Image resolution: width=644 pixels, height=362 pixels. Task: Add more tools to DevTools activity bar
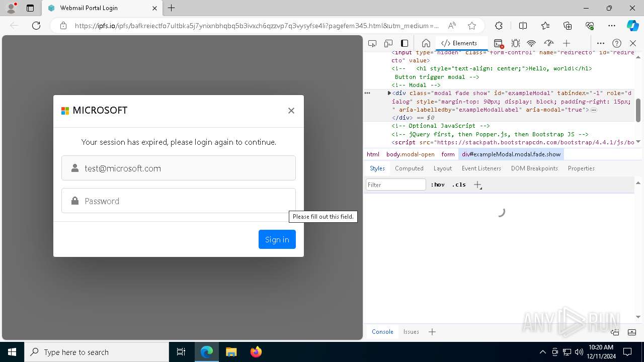pyautogui.click(x=567, y=43)
